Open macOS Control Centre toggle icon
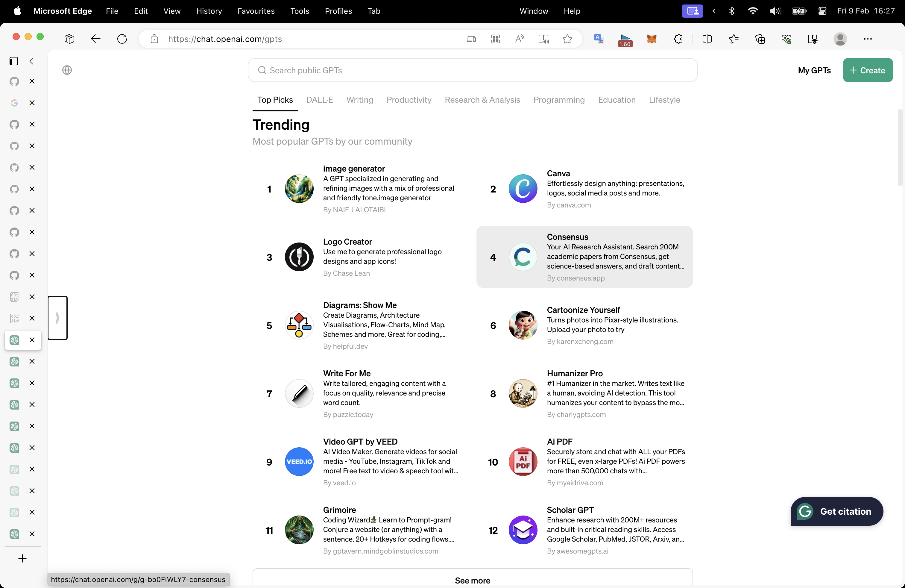The width and height of the screenshot is (905, 588). 822,11
